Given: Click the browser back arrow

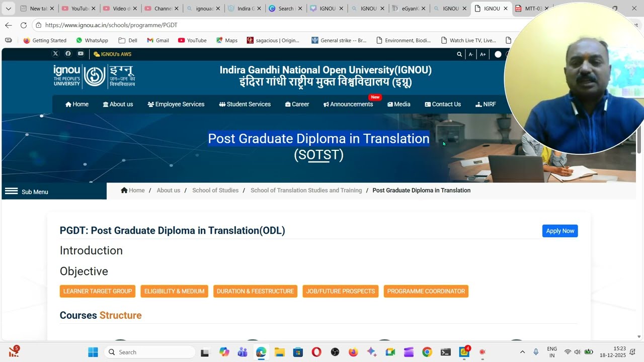Looking at the screenshot, I should click(9, 25).
